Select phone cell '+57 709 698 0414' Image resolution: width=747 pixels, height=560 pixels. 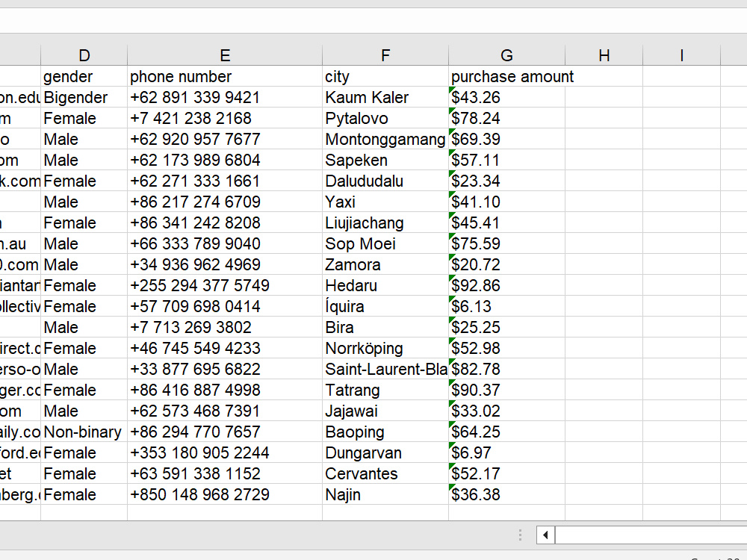pyautogui.click(x=225, y=306)
